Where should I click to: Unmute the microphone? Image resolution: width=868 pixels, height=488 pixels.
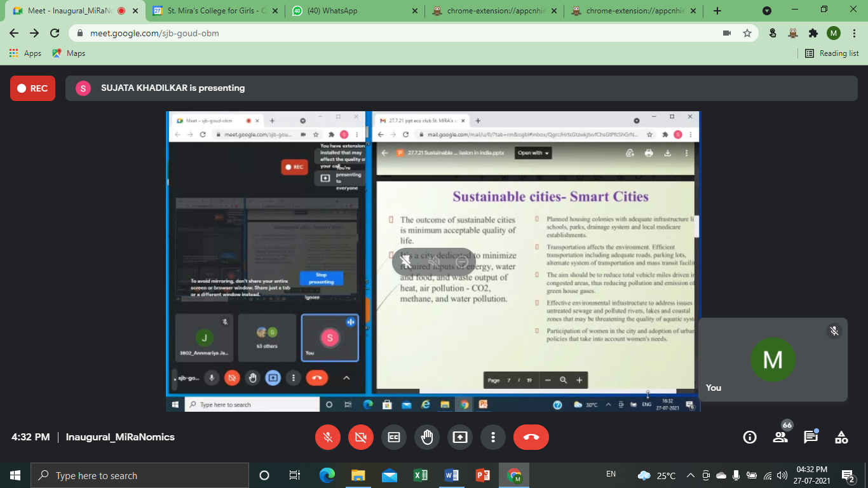point(328,437)
